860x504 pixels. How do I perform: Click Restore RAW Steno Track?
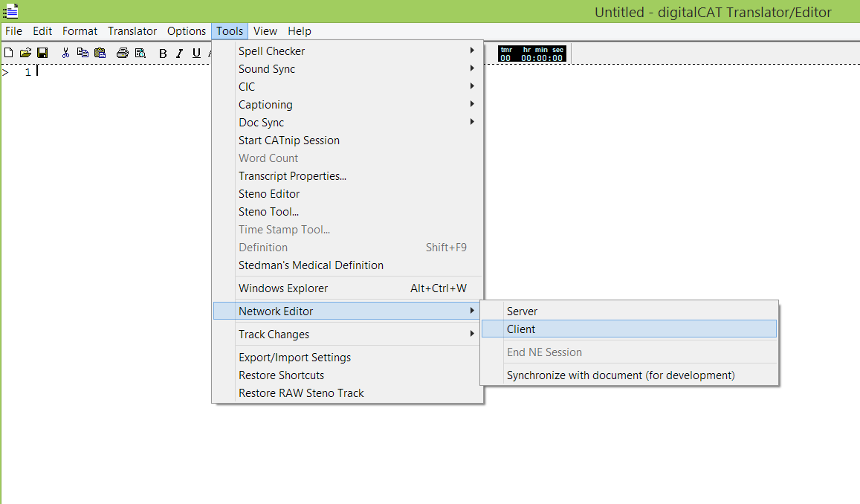point(301,393)
